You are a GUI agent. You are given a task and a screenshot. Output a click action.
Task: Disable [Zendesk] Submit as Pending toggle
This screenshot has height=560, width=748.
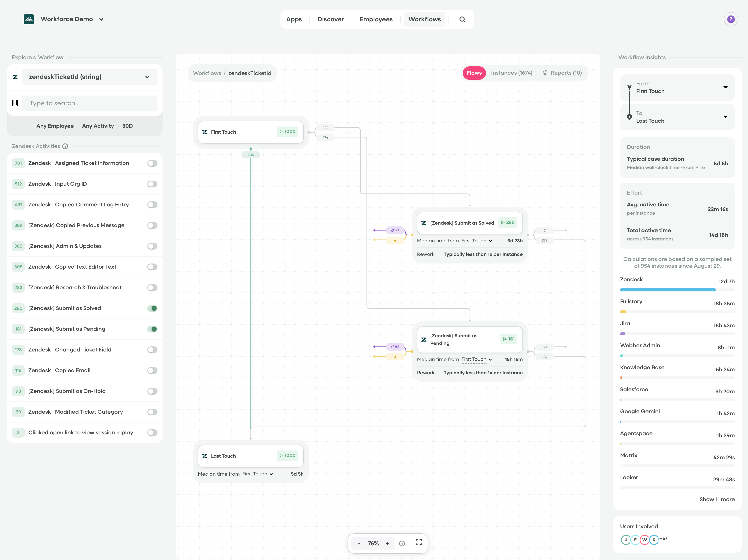coord(152,329)
